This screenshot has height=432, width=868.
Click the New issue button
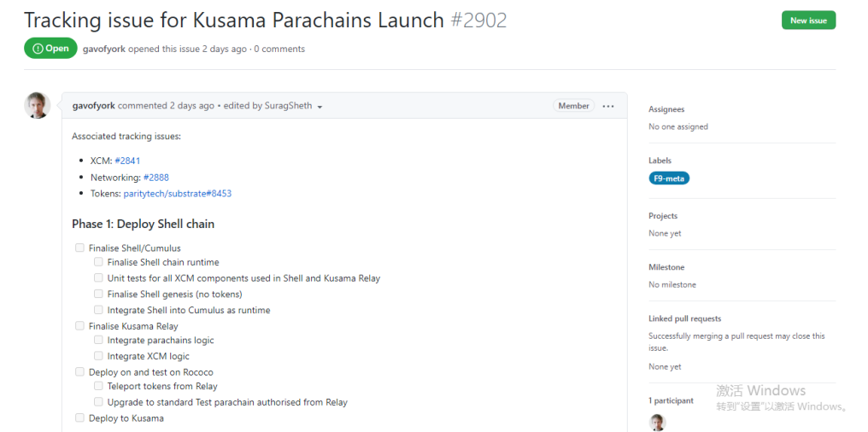808,20
